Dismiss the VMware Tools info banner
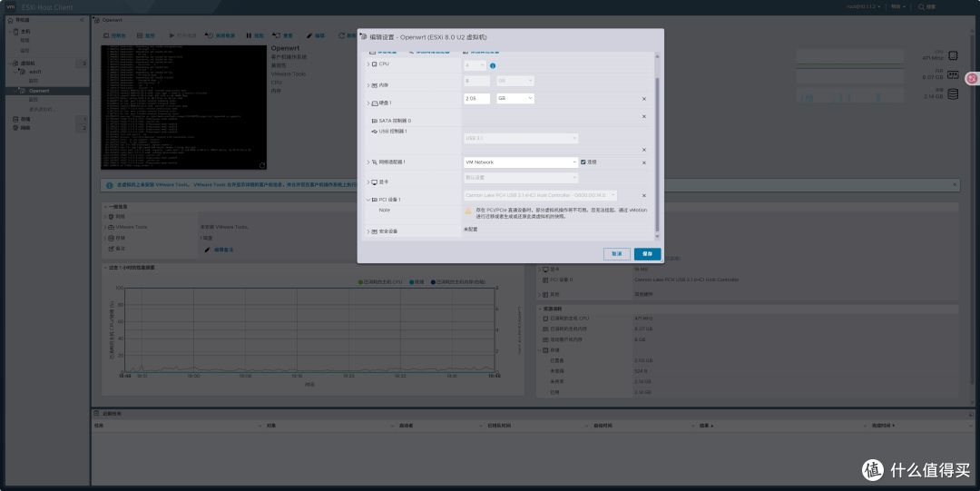Screen dimensions: 980x491 [x=955, y=184]
